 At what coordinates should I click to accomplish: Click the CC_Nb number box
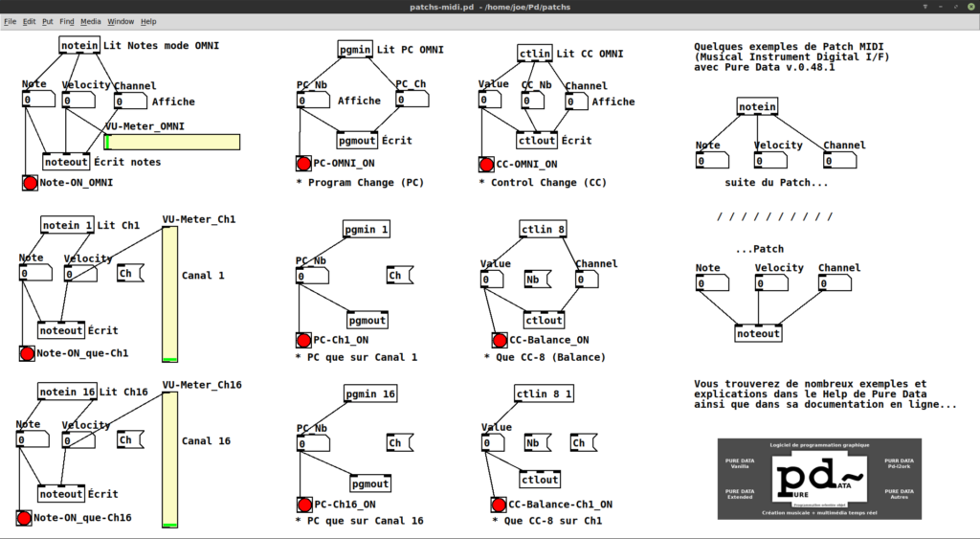(x=533, y=101)
